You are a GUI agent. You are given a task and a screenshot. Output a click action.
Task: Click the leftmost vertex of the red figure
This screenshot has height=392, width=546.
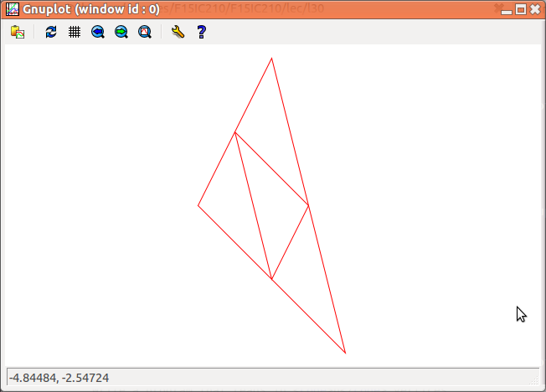pyautogui.click(x=198, y=205)
